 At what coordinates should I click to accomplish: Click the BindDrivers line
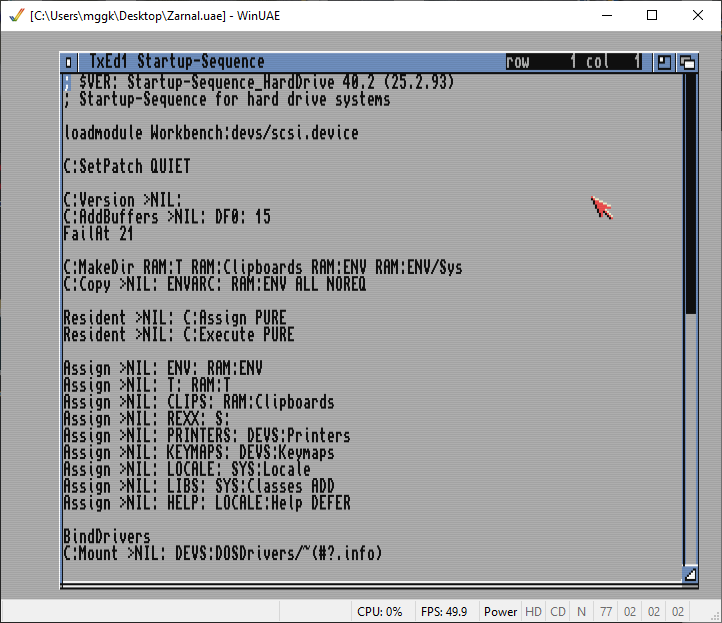coord(107,536)
